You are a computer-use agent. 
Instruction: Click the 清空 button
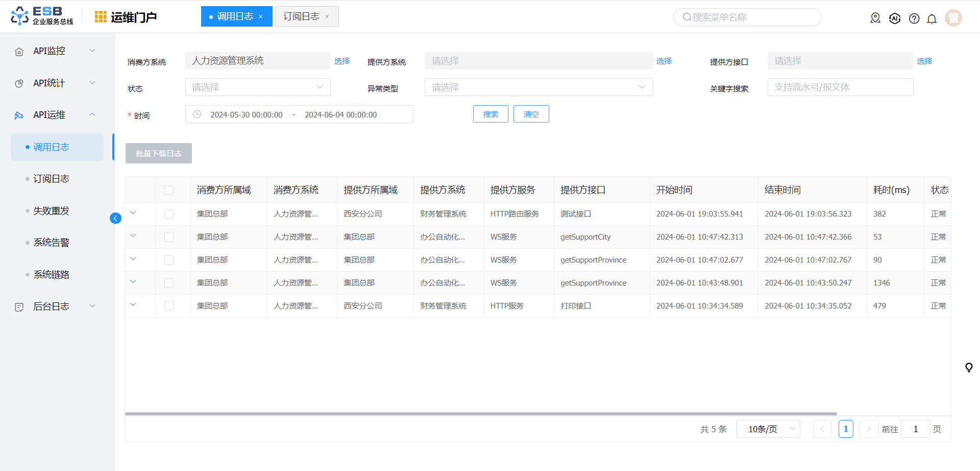click(x=531, y=114)
